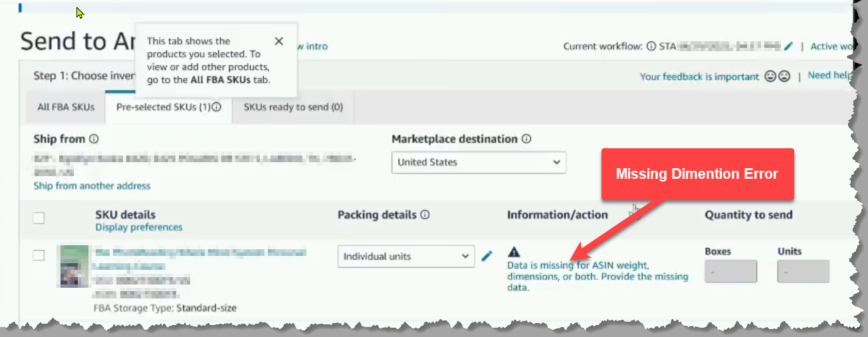Click the 'FBA Storage Type: Standard-size' text
The height and width of the screenshot is (337, 868).
165,308
